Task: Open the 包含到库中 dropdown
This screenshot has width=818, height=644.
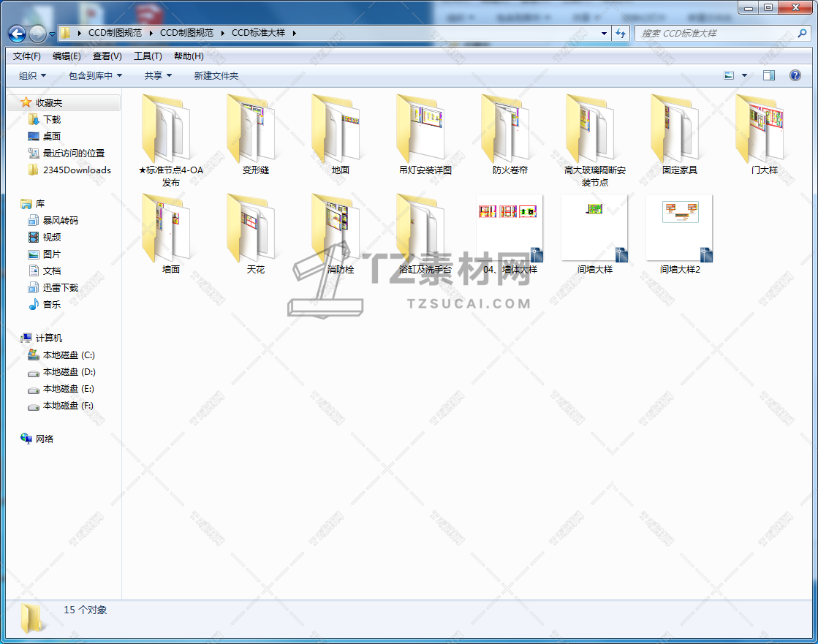Action: [96, 75]
